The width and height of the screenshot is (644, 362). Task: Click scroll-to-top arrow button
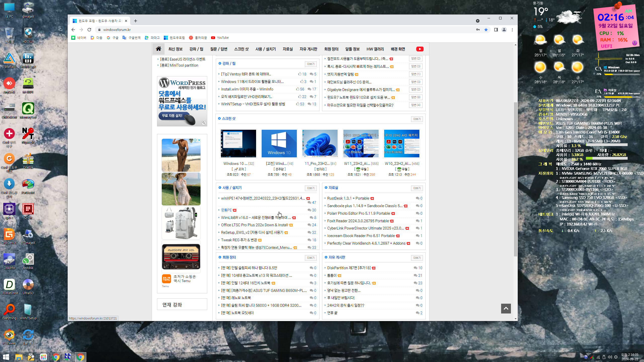click(x=506, y=308)
